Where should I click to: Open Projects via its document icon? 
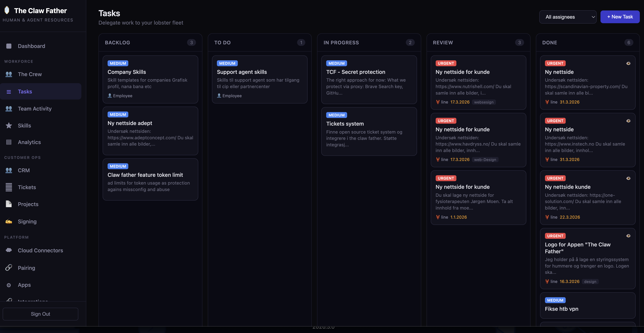(9, 204)
